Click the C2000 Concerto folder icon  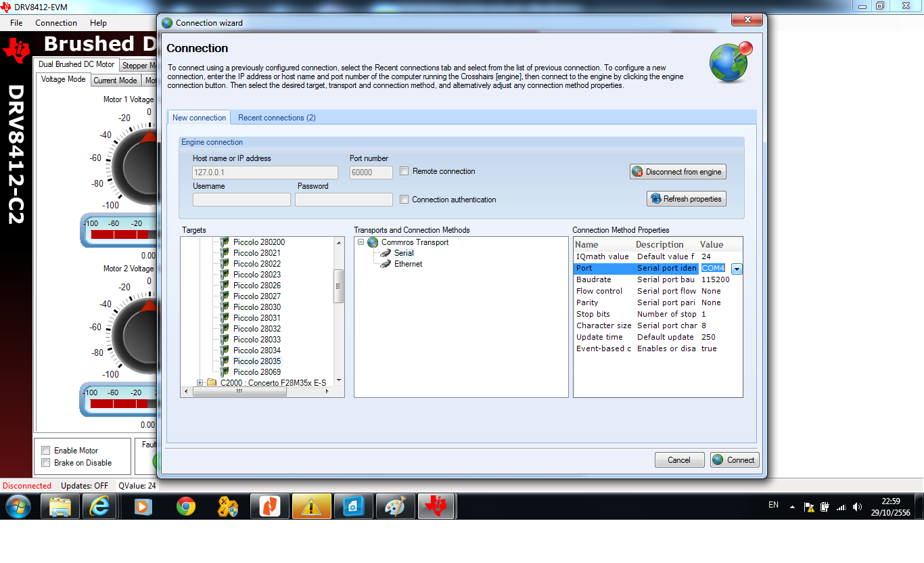tap(212, 383)
